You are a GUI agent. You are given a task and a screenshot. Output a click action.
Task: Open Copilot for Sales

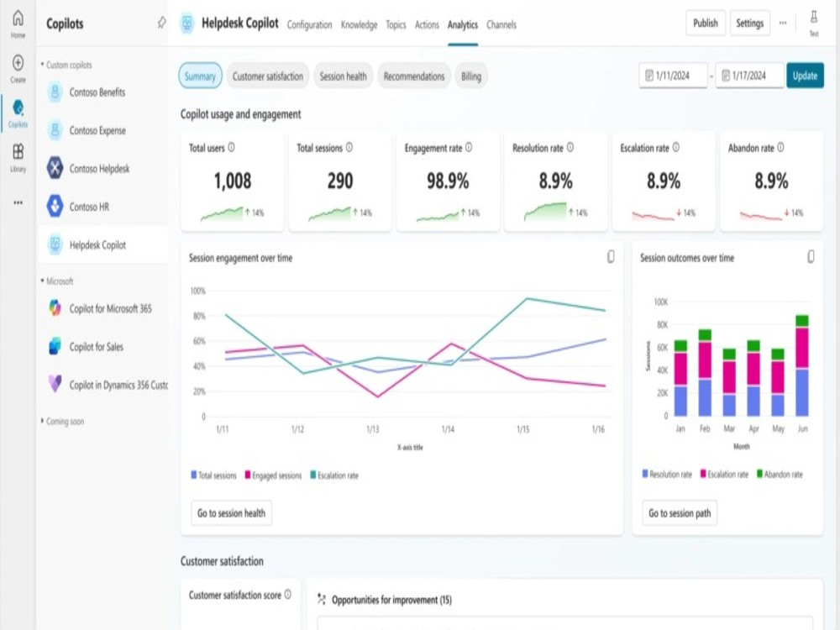102,347
